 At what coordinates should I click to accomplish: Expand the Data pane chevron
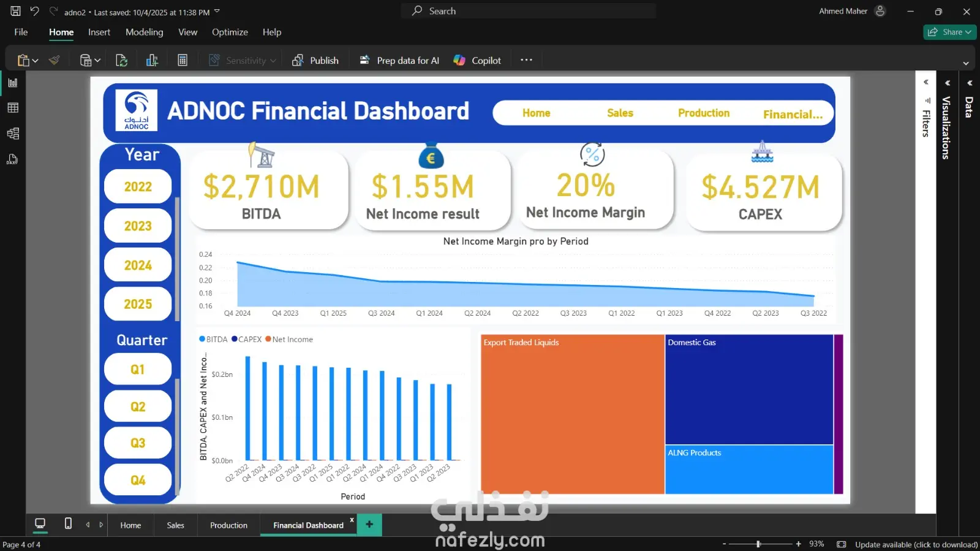[x=970, y=83]
